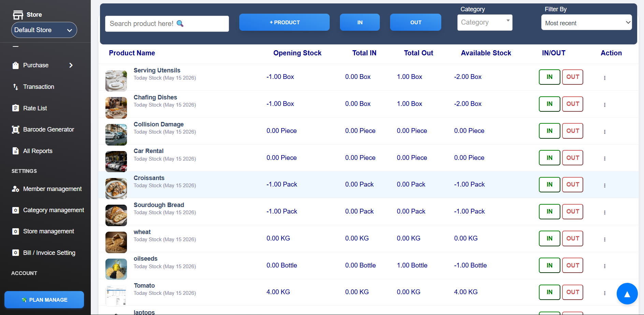Click OUT for Croissants

(x=573, y=184)
